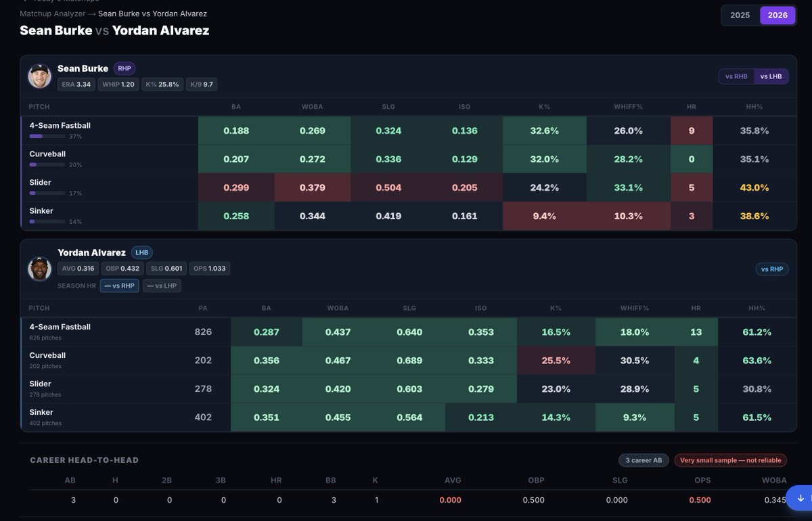The image size is (812, 521).
Task: Toggle season HR vs RHP filter
Action: [119, 286]
